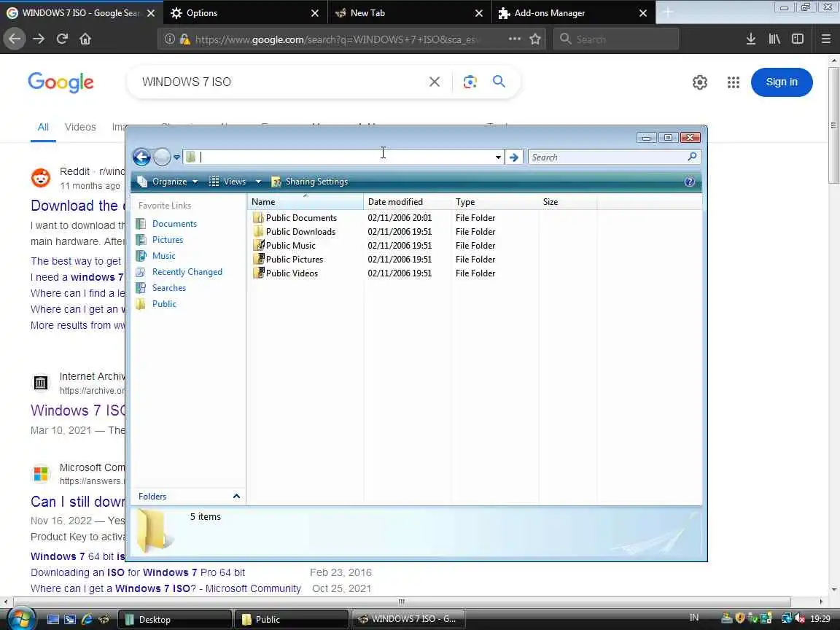Click the magnifier icon in Explorer search

(x=692, y=157)
